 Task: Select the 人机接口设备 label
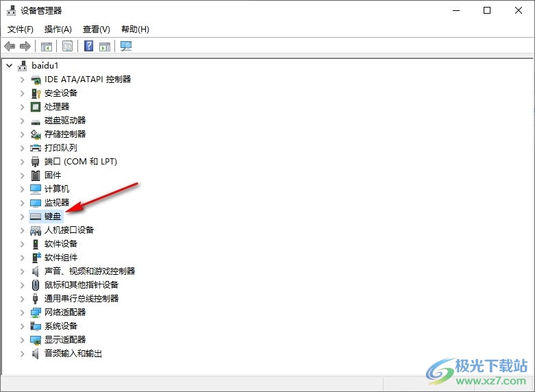coord(69,230)
